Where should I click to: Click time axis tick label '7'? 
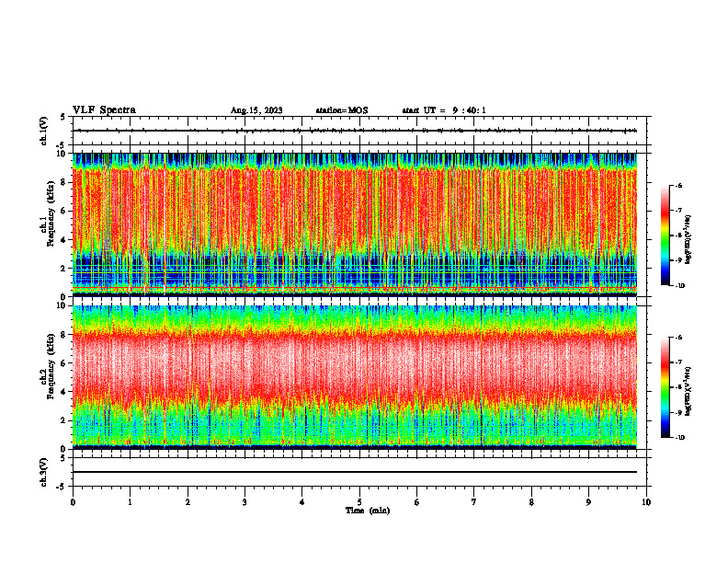coord(474,502)
